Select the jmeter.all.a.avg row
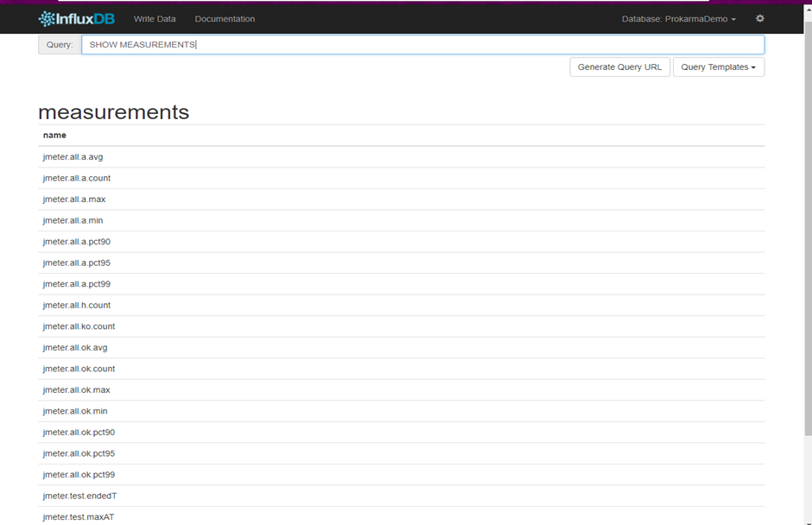Viewport: 812px width, 525px height. point(402,157)
